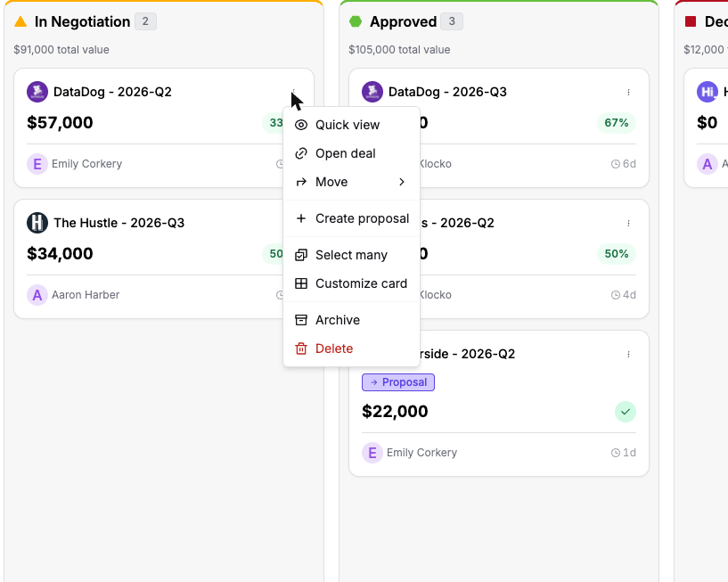Click Aaron Harber avatar icon
This screenshot has width=728, height=582.
pyautogui.click(x=37, y=295)
